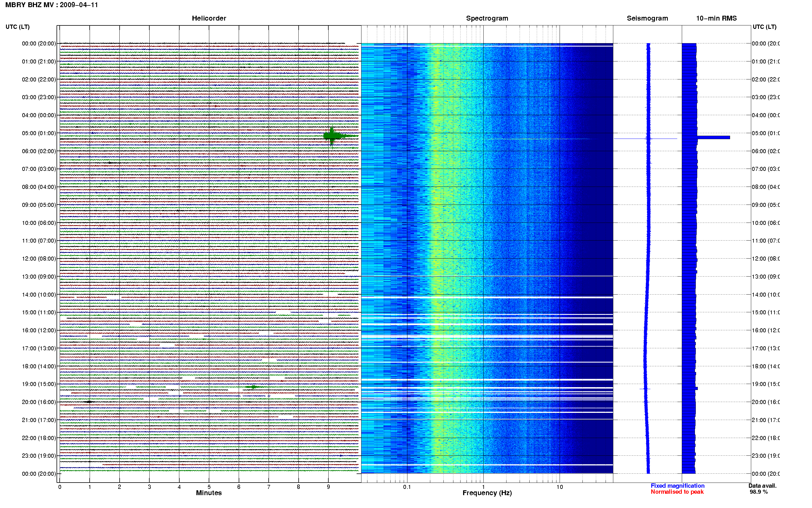Click the 'Spectrogram' panel heading

click(487, 19)
